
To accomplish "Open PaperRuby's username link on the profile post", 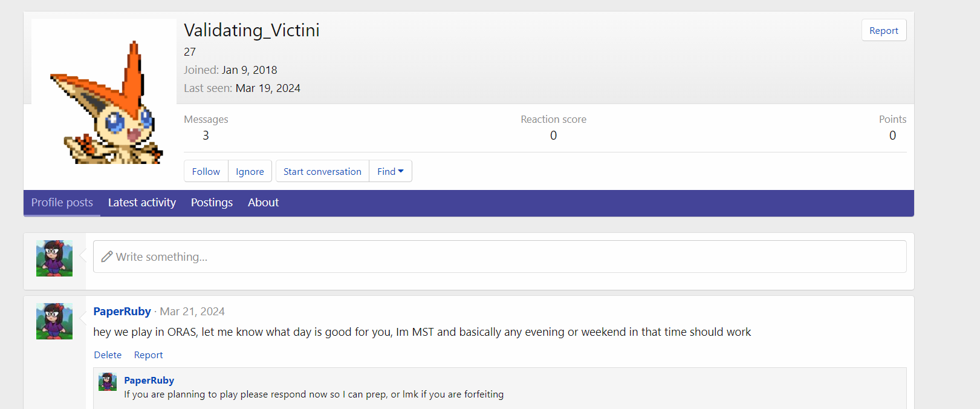I will (x=122, y=312).
